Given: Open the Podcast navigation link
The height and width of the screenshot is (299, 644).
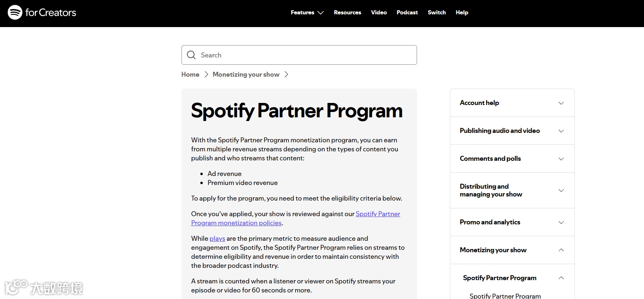Looking at the screenshot, I should pyautogui.click(x=407, y=13).
